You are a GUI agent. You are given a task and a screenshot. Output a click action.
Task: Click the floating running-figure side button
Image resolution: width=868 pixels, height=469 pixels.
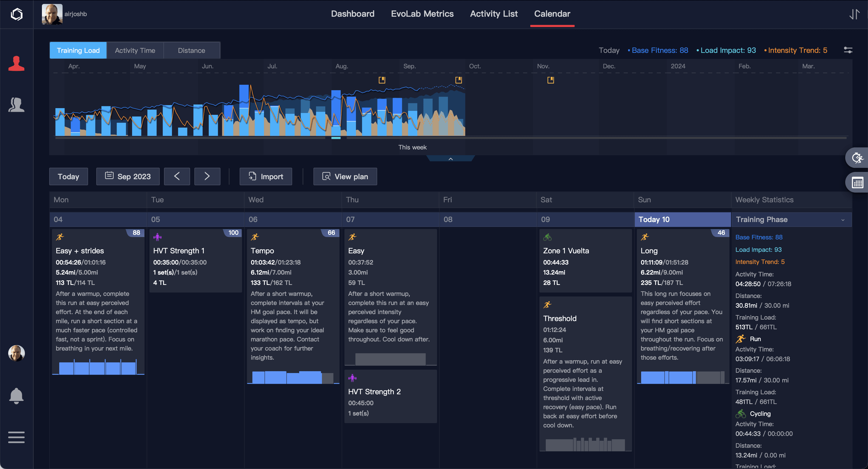[x=857, y=158]
